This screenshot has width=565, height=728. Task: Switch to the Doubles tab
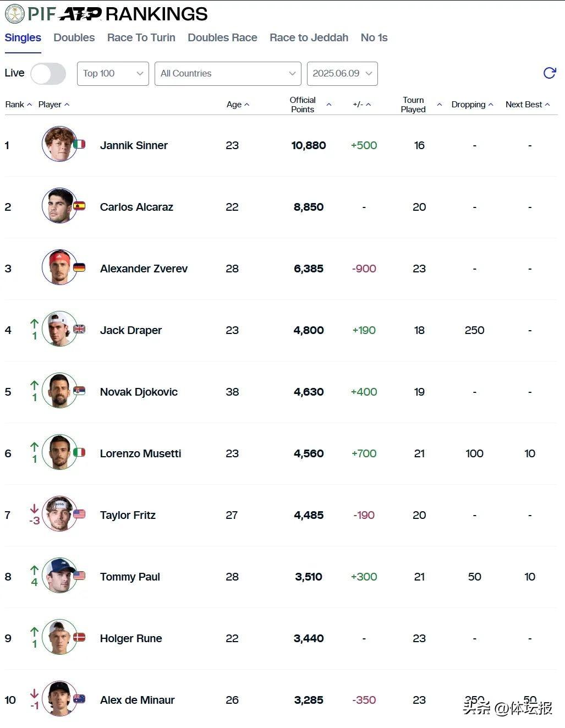coord(74,37)
